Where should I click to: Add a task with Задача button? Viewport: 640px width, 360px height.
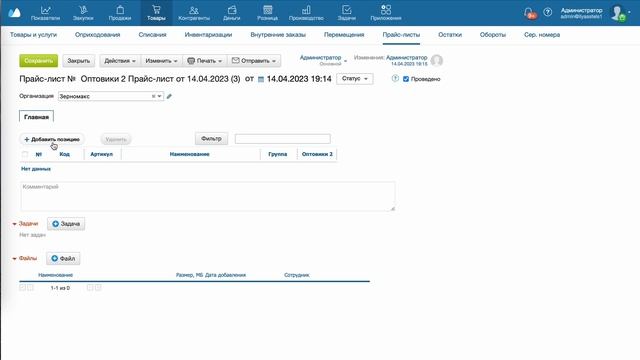66,224
